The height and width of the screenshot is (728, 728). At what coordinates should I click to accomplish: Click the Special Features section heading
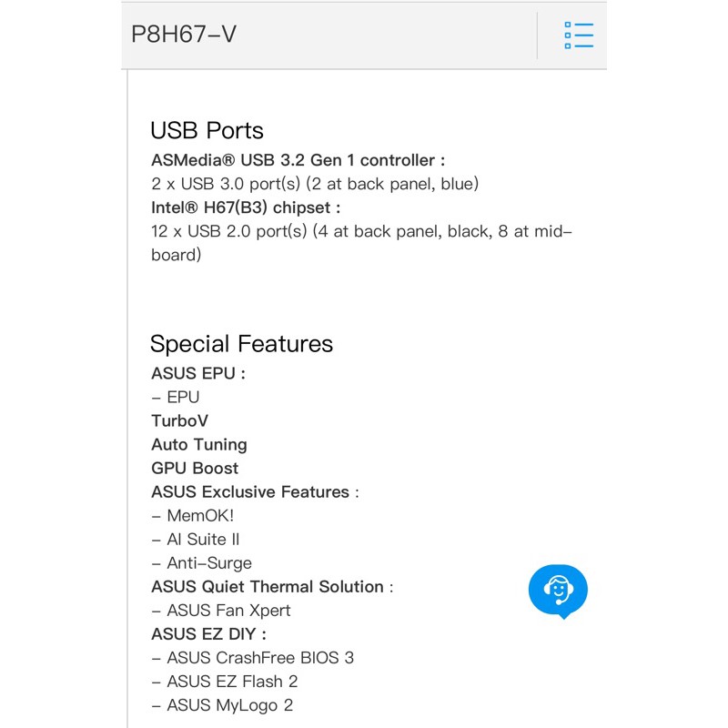(241, 343)
